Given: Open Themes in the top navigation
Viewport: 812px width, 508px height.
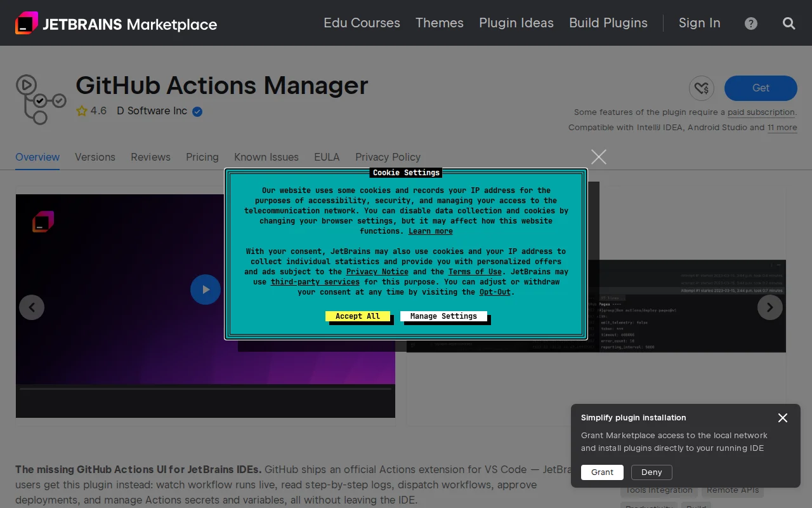Looking at the screenshot, I should 440,23.
